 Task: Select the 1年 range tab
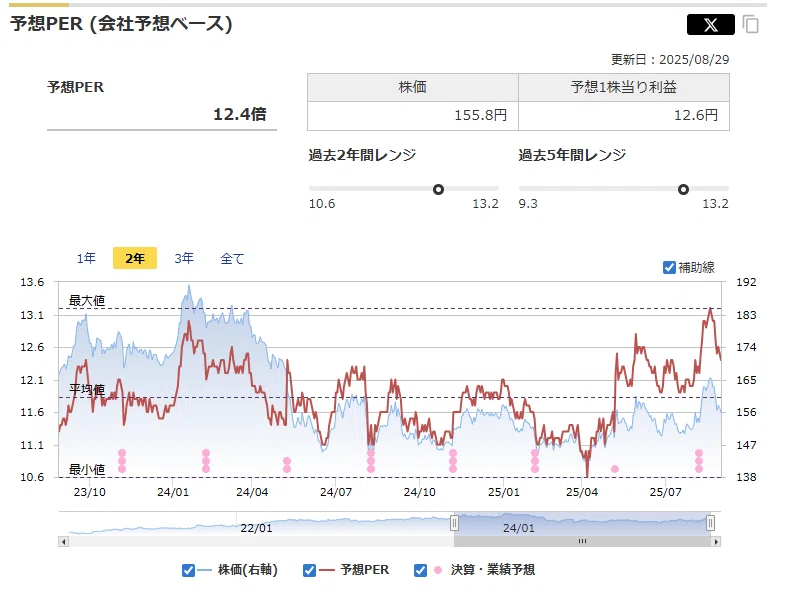point(86,258)
